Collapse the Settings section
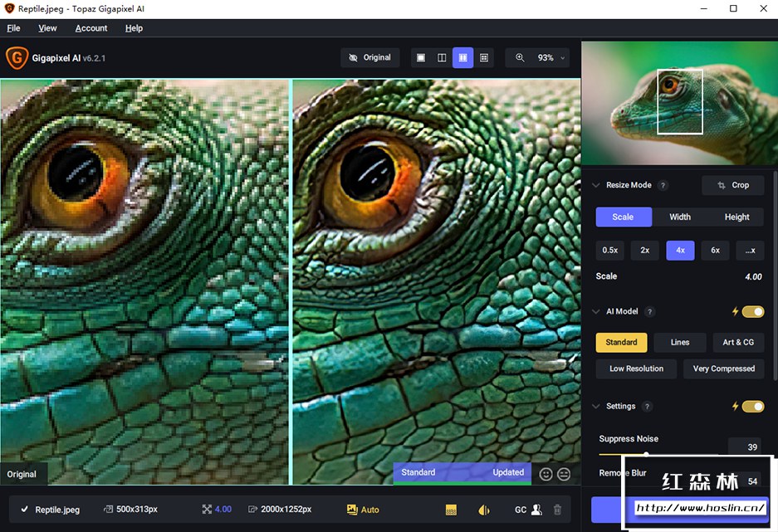Screen dimensions: 778x532 click(596, 406)
